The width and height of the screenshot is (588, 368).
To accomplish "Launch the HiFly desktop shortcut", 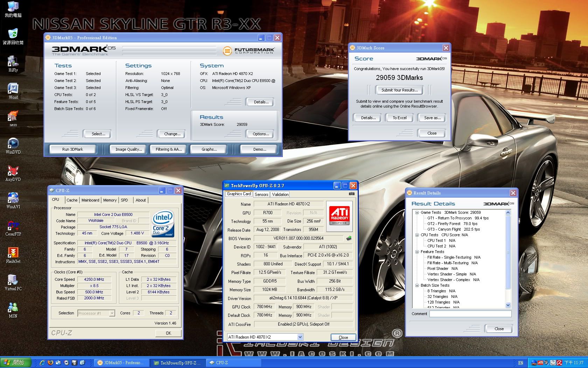I will tap(13, 64).
